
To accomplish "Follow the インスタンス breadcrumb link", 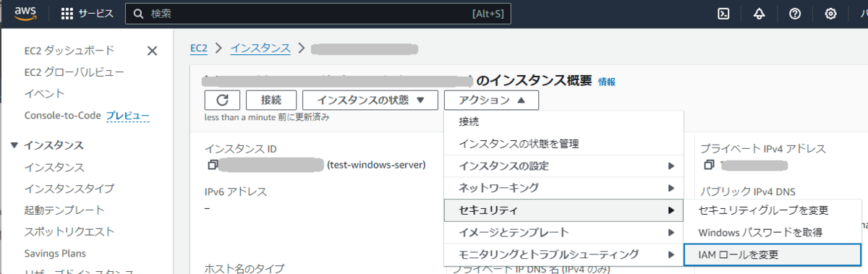I will [260, 48].
